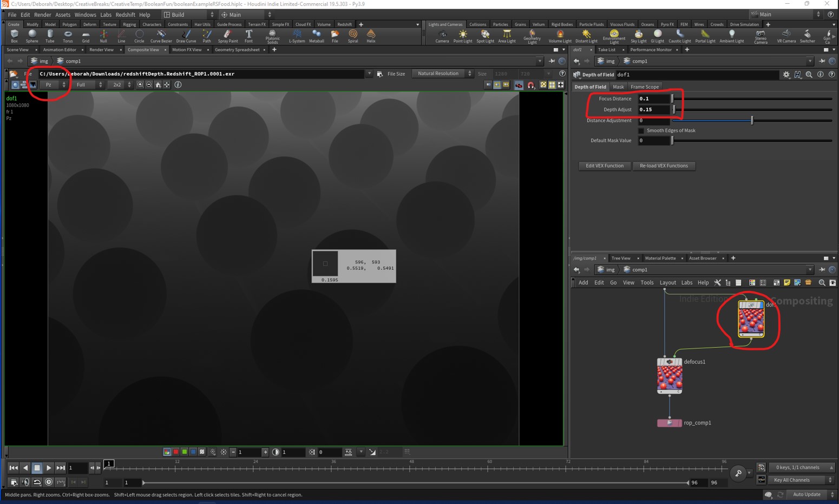839x504 pixels.
Task: Select the defocus1 node
Action: [x=670, y=376]
